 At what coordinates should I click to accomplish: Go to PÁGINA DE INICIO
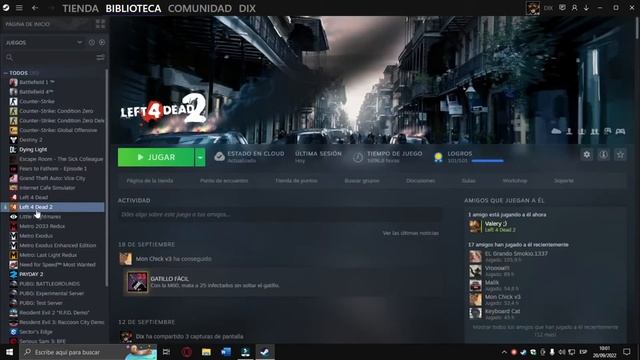pos(28,24)
